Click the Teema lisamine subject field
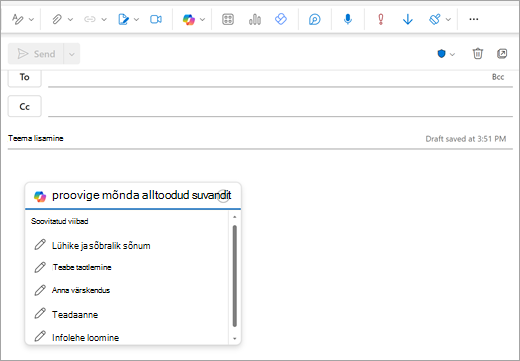Image resolution: width=520 pixels, height=361 pixels. [213, 138]
